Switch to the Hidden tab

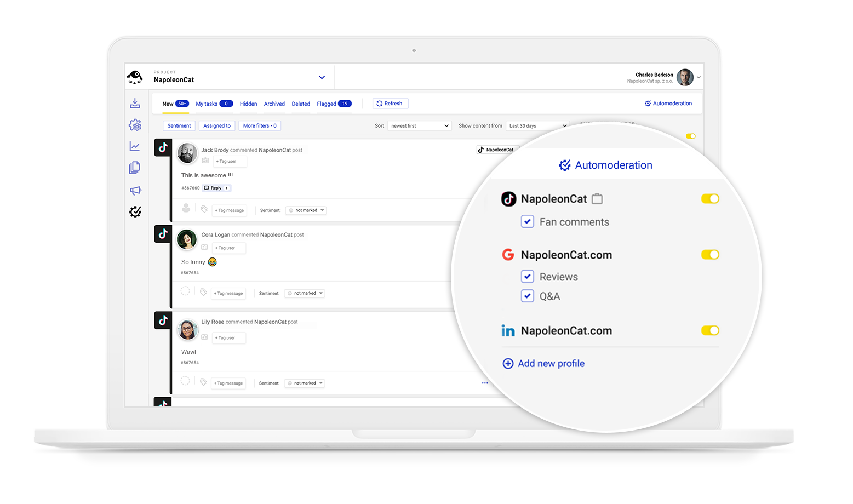[x=248, y=104]
